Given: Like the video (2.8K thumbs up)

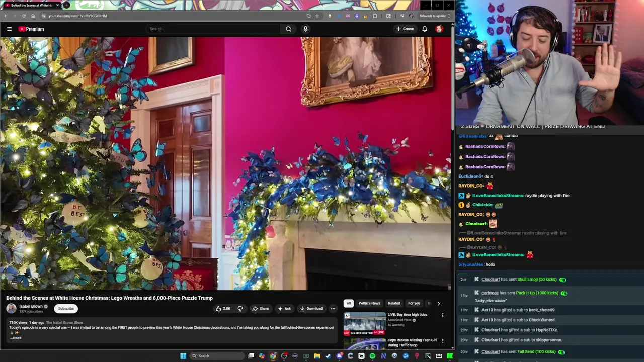Looking at the screenshot, I should pos(223,308).
